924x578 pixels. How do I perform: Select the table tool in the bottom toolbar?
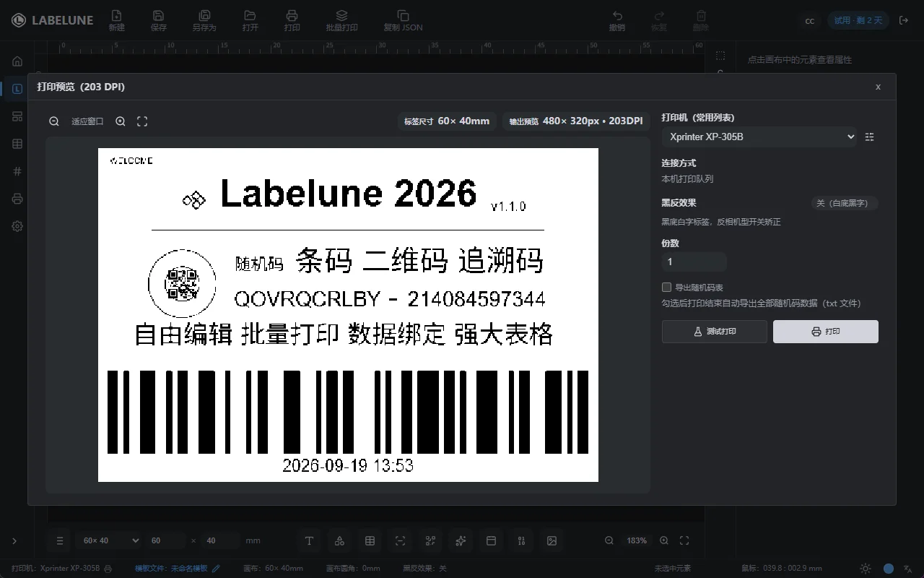370,540
